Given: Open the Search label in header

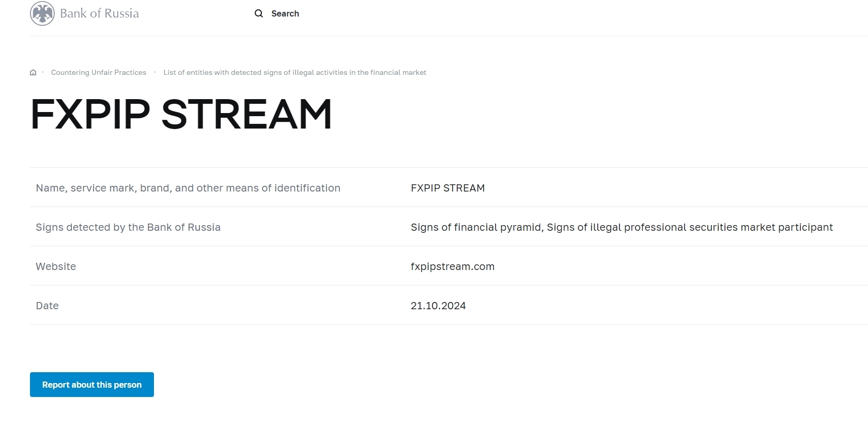Looking at the screenshot, I should 285,13.
